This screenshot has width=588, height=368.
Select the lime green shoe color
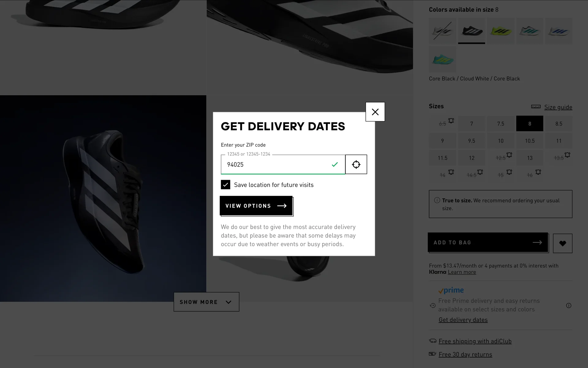pos(500,31)
